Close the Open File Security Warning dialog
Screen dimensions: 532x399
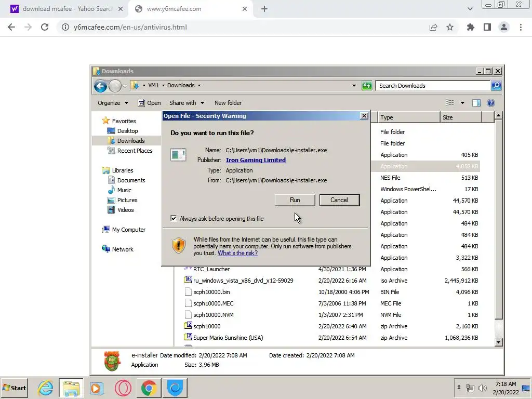point(364,116)
